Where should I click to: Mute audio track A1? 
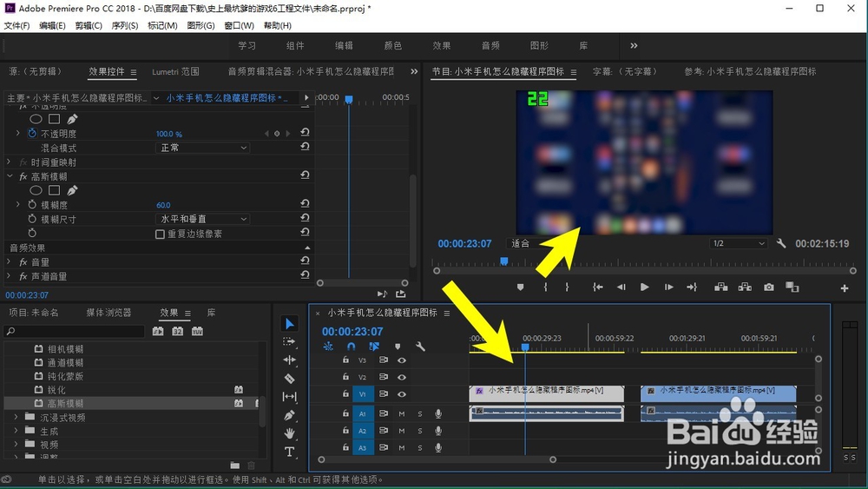(x=402, y=413)
